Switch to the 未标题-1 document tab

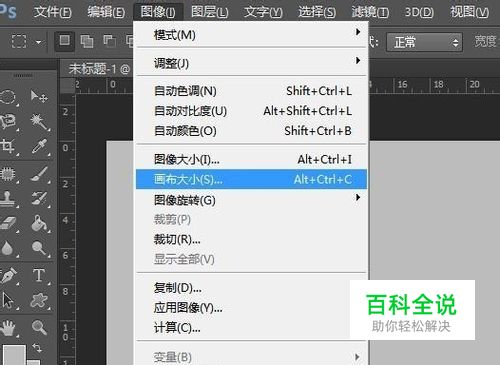pyautogui.click(x=99, y=69)
